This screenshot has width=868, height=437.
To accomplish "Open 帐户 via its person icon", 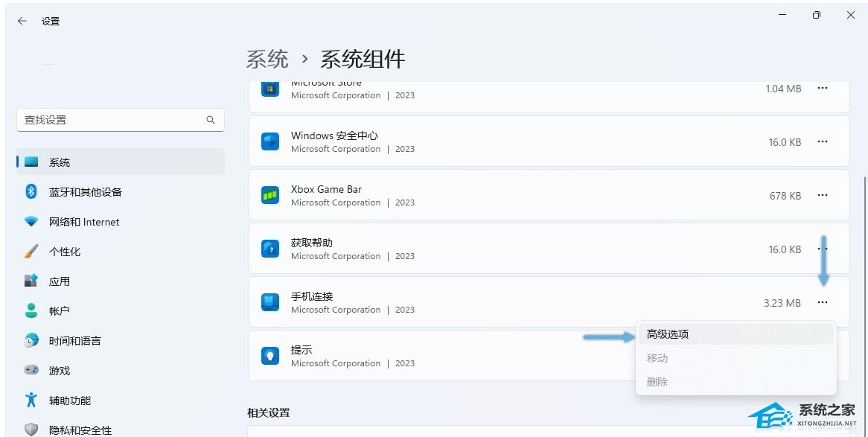I will click(x=31, y=310).
